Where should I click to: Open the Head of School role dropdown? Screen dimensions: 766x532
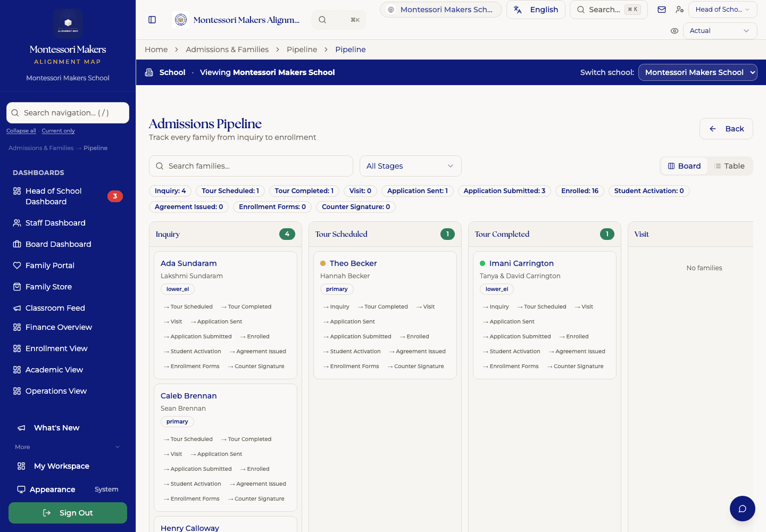point(722,10)
